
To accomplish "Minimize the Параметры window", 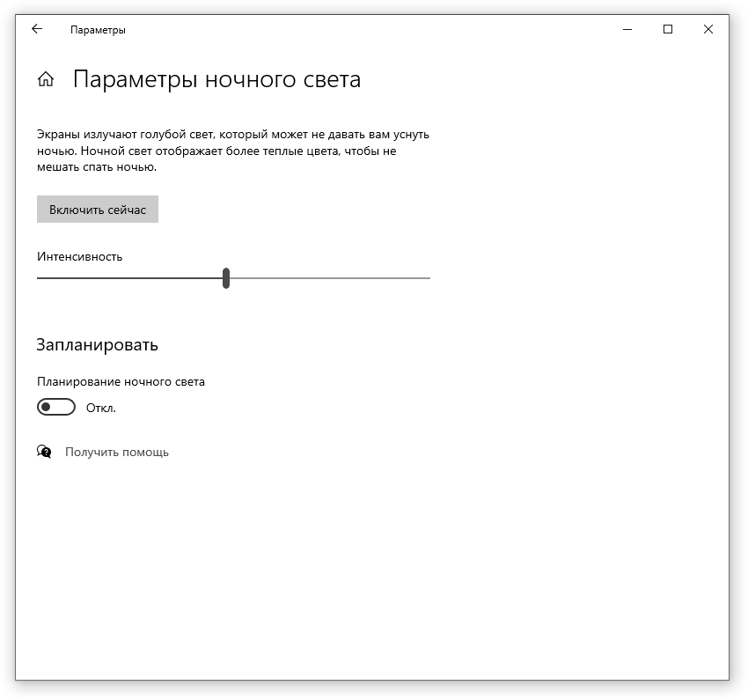I will (x=627, y=29).
